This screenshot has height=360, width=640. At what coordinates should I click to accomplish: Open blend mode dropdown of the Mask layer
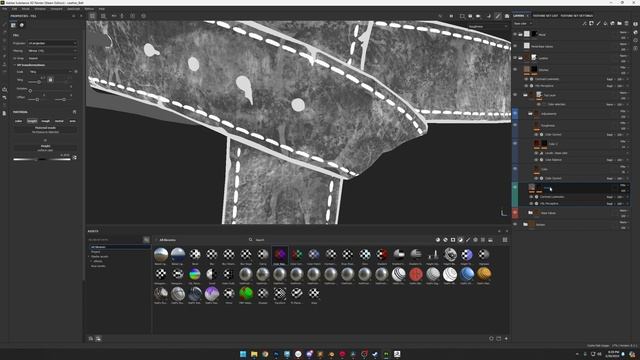click(x=623, y=32)
